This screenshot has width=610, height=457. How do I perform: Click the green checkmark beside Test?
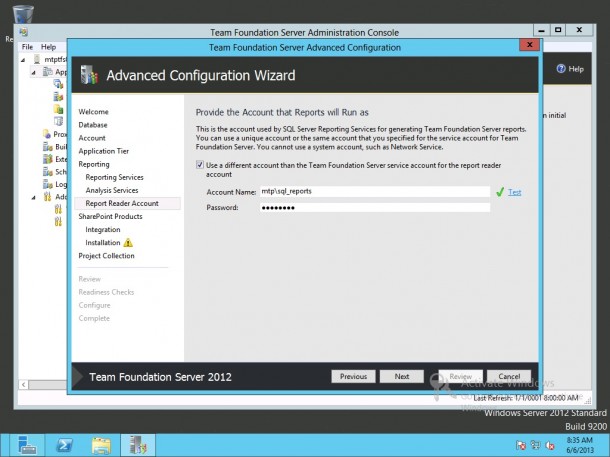coord(500,192)
